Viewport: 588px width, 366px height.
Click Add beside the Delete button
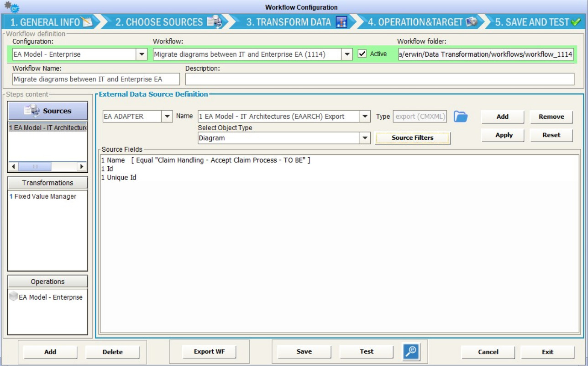point(50,352)
